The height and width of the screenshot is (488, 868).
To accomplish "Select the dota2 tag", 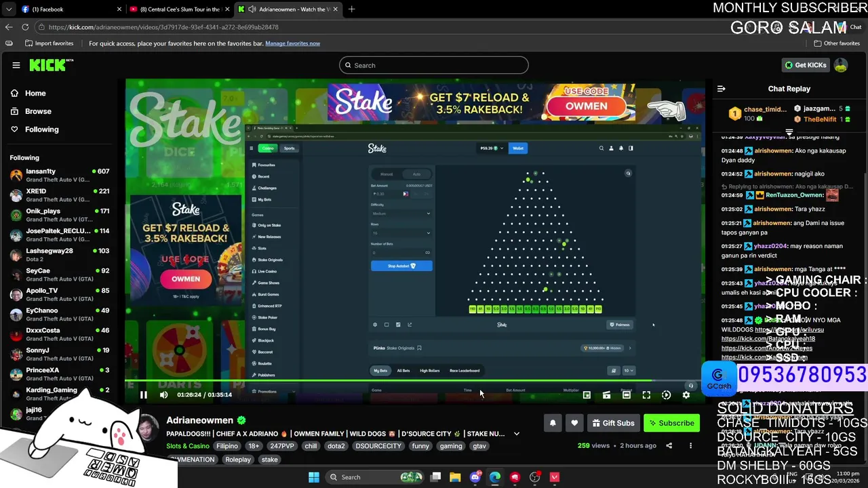I will (336, 446).
